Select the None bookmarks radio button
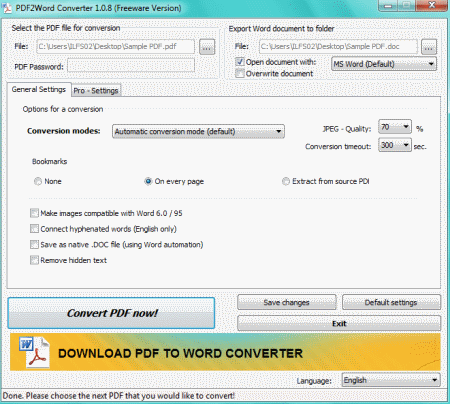 38,181
